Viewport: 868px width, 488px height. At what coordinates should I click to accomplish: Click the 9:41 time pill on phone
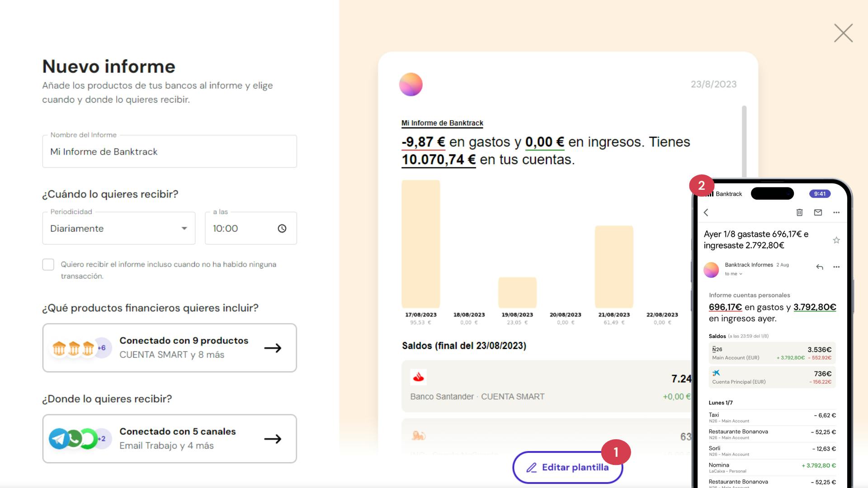(x=820, y=194)
